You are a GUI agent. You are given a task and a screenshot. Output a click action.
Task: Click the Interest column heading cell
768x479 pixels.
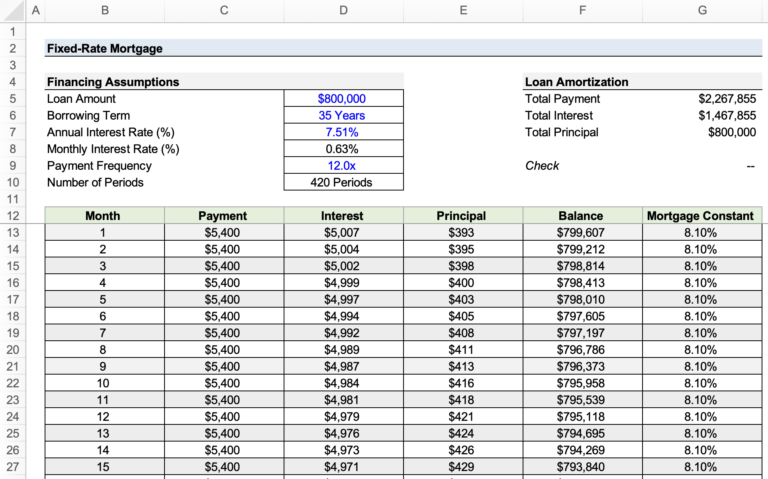[x=343, y=216]
